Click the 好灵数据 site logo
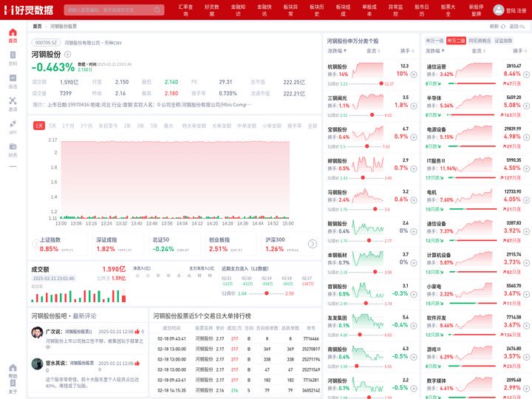 (29, 10)
